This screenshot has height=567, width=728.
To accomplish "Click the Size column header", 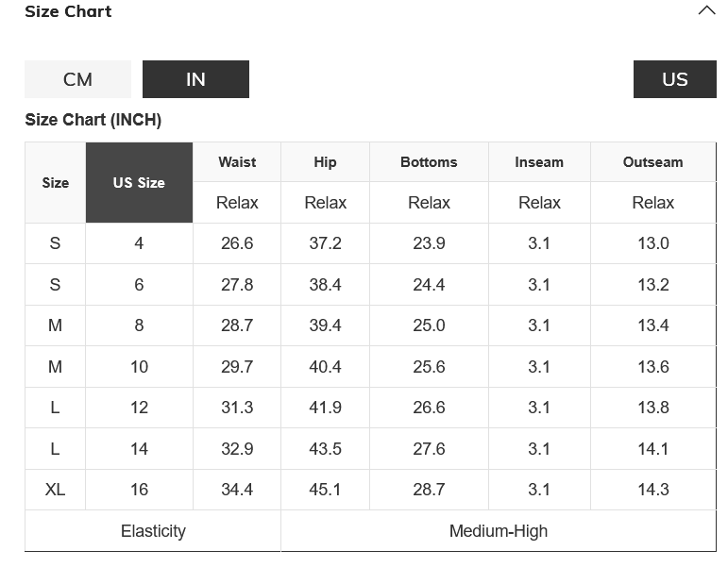I will (x=56, y=183).
